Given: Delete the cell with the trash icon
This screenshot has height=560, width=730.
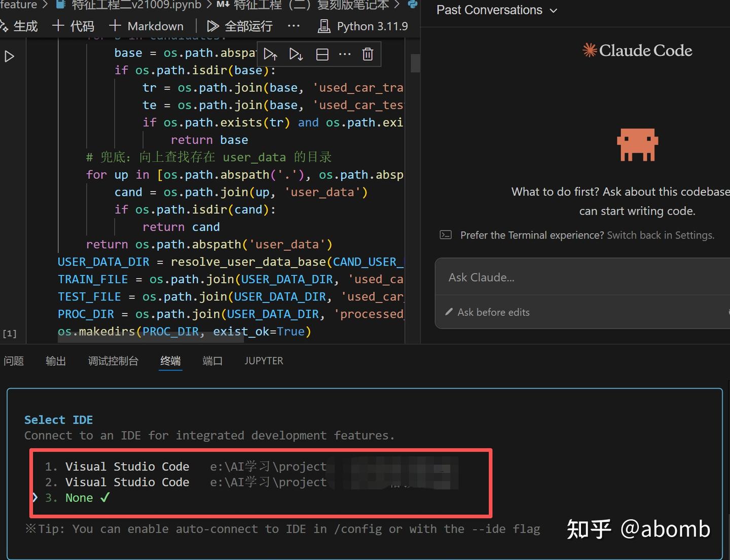Looking at the screenshot, I should [368, 54].
